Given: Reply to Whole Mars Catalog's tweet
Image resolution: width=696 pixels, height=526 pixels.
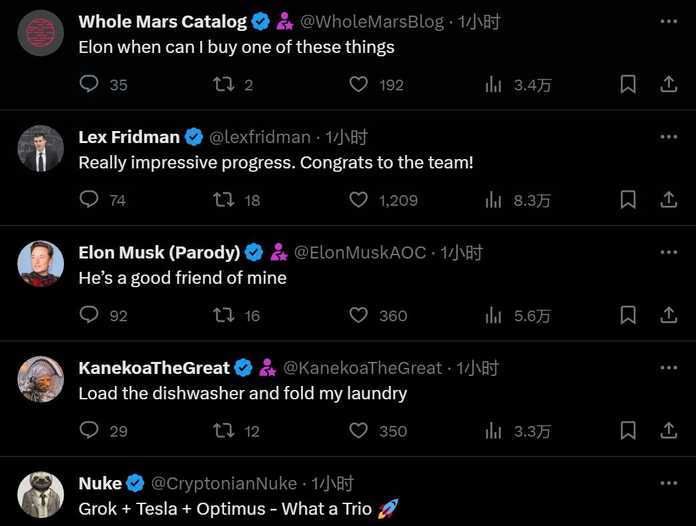Looking at the screenshot, I should (89, 85).
